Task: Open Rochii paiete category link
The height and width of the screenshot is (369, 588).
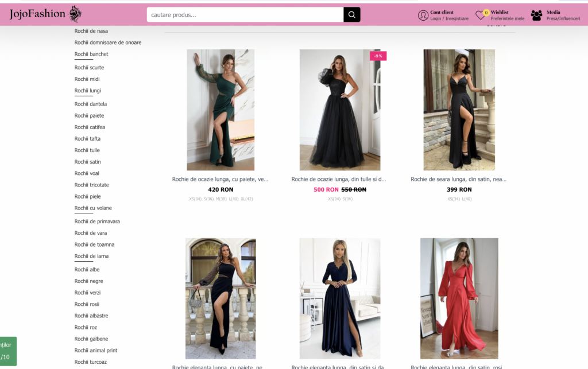Action: [x=89, y=115]
